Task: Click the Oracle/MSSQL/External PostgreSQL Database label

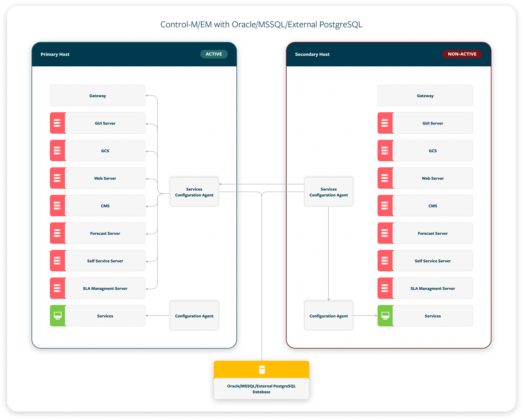Action: [261, 389]
